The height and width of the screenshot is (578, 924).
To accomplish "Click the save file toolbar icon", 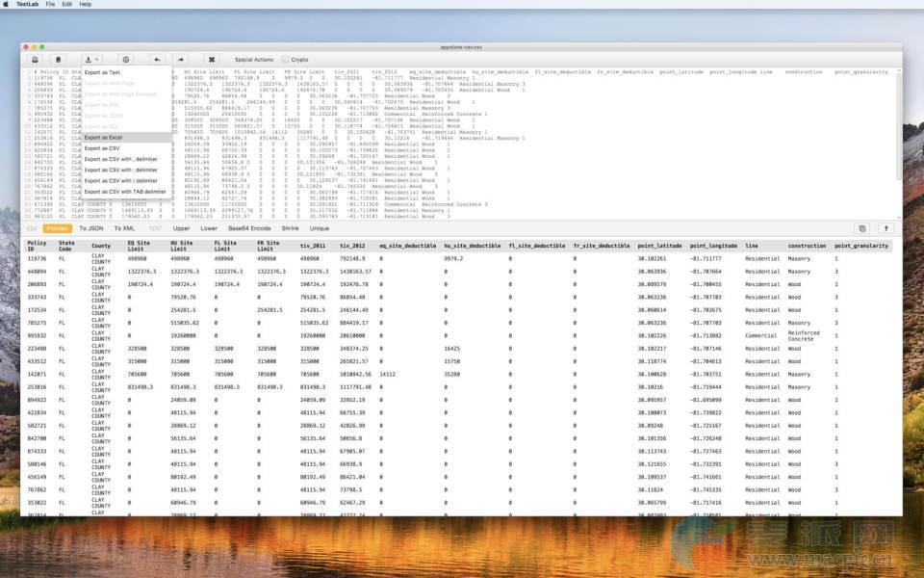I will pyautogui.click(x=35, y=59).
